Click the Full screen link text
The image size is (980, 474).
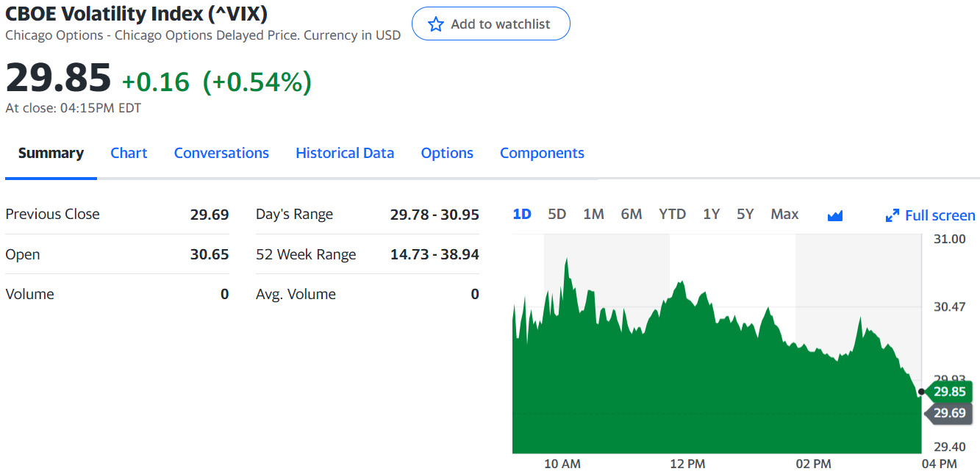click(x=940, y=215)
